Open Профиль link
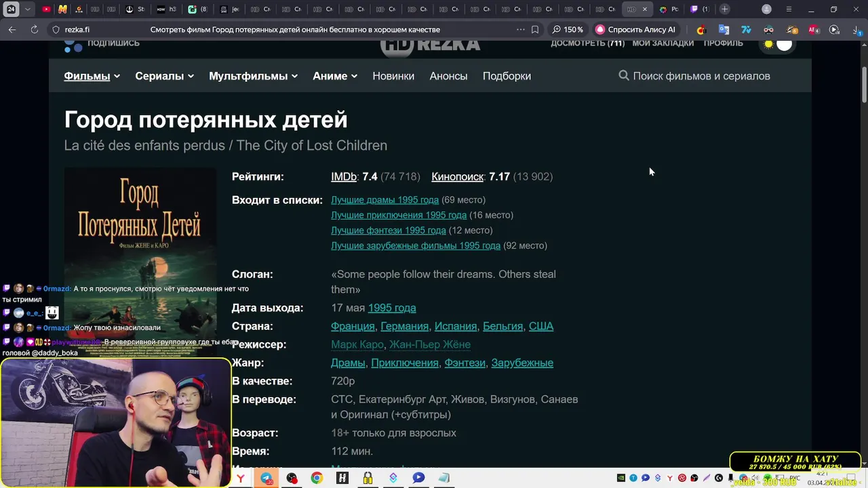The width and height of the screenshot is (868, 488). click(x=723, y=43)
